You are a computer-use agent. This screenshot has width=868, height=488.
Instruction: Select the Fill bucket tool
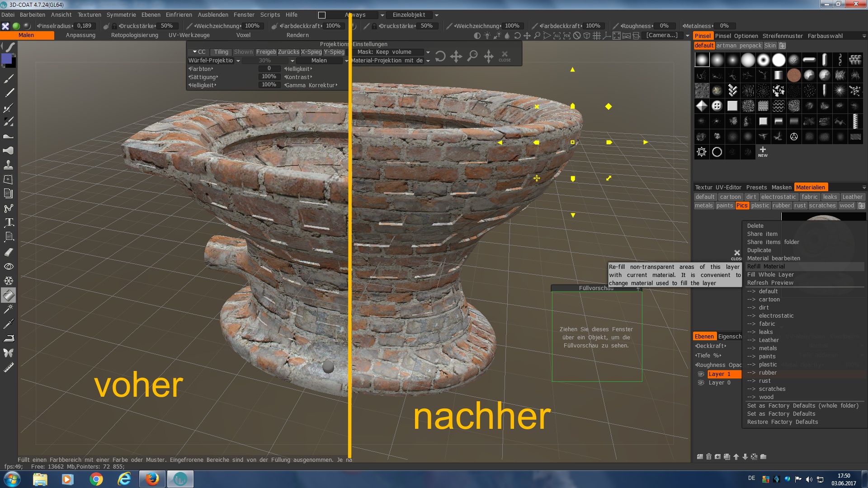[9, 296]
